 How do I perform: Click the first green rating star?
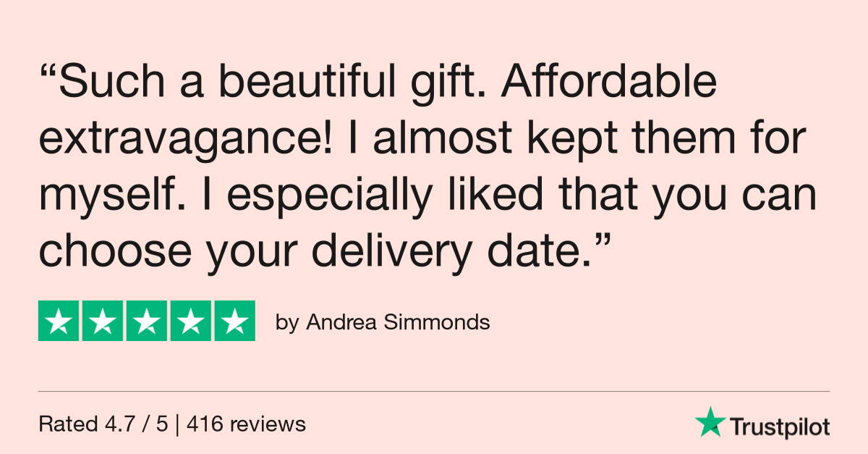pos(59,320)
